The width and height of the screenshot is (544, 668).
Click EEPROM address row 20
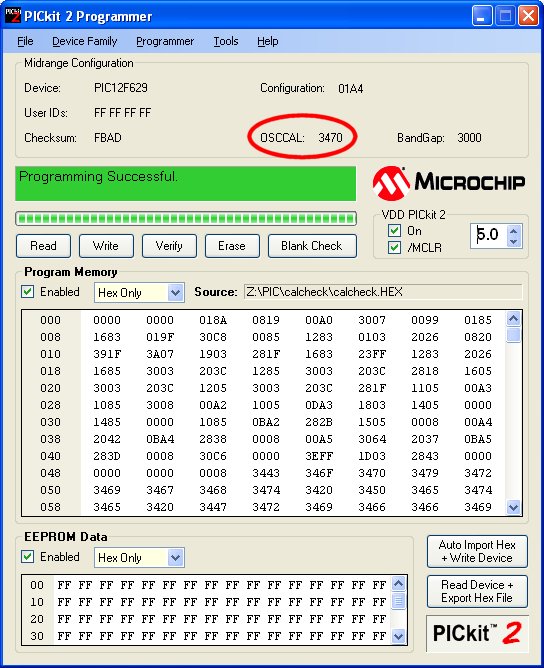pos(37,619)
